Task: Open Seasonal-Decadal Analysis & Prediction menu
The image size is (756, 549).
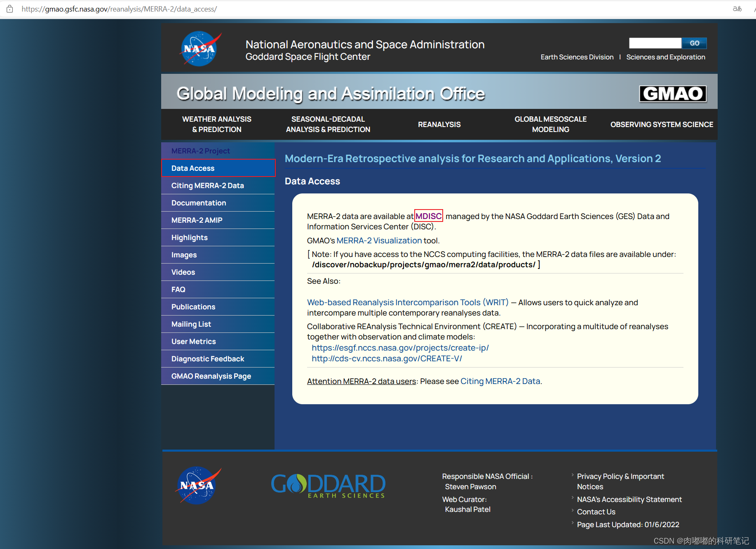Action: point(328,124)
